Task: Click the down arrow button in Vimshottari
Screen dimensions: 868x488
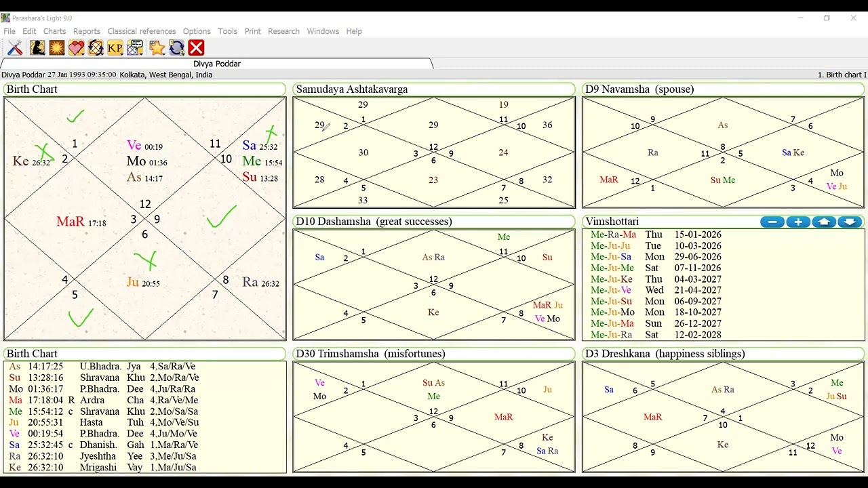Action: point(850,222)
